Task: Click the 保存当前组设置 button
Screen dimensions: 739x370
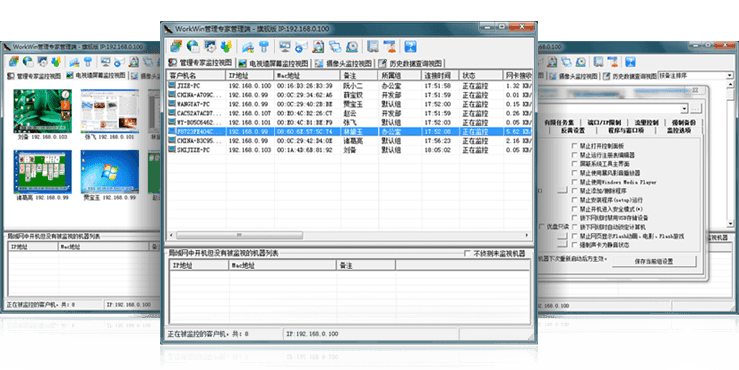Action: click(x=654, y=261)
